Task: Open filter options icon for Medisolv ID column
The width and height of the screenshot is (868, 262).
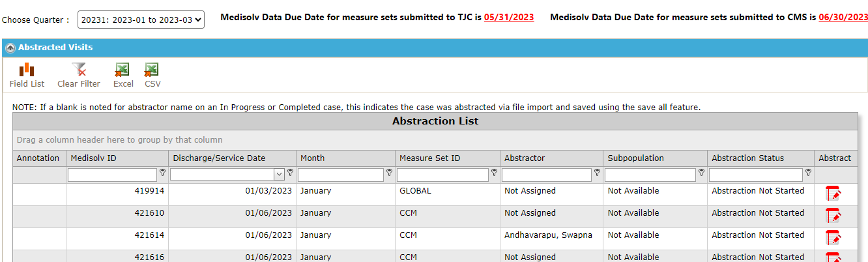Action: pyautogui.click(x=162, y=173)
